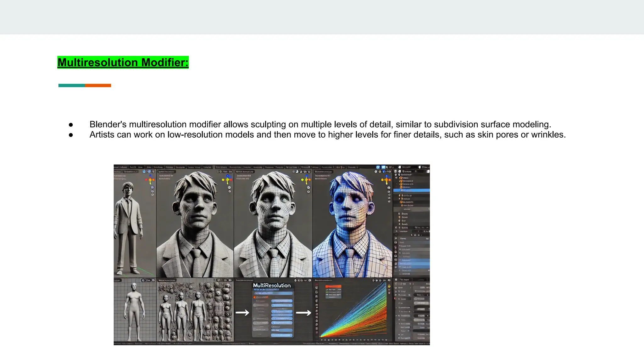
Task: Click the bullet starting "Blender's multiresolution modifier allows"
Action: tap(320, 124)
